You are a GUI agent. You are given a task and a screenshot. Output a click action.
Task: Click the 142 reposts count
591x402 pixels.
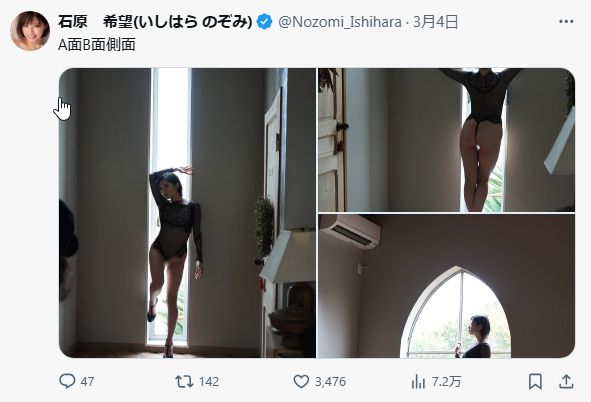(209, 382)
